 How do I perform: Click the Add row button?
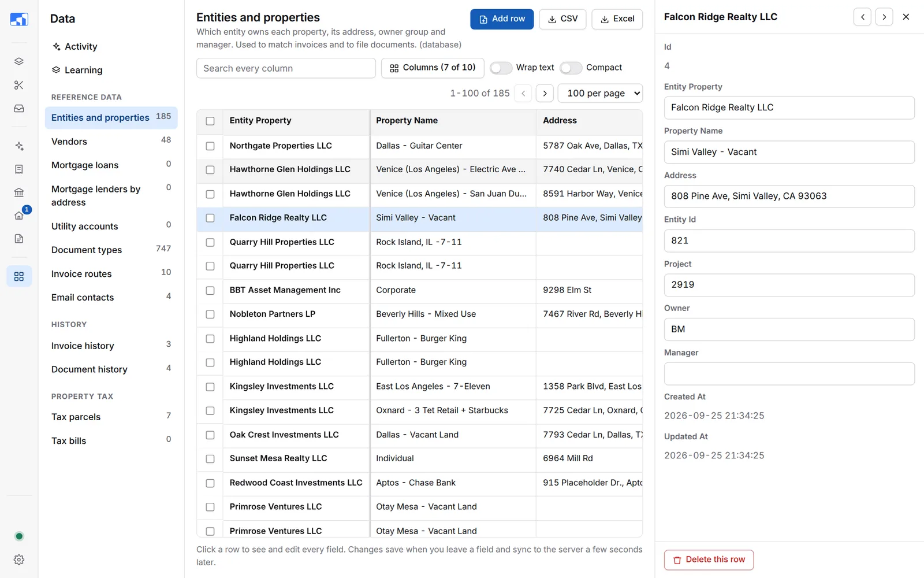(502, 19)
